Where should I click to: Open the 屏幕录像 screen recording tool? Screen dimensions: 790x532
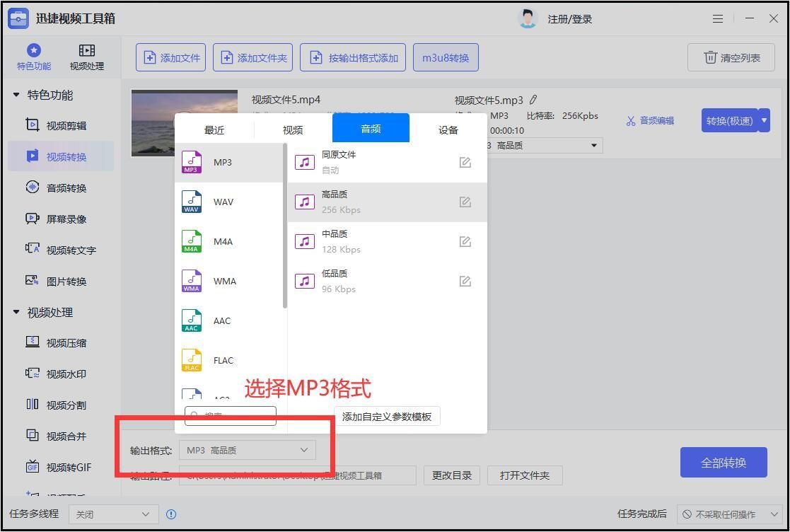tap(57, 219)
